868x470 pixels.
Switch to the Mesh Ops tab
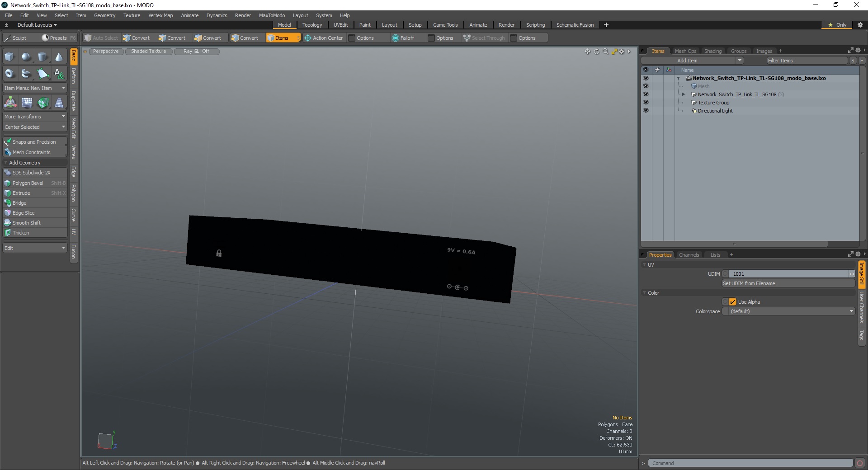point(685,51)
